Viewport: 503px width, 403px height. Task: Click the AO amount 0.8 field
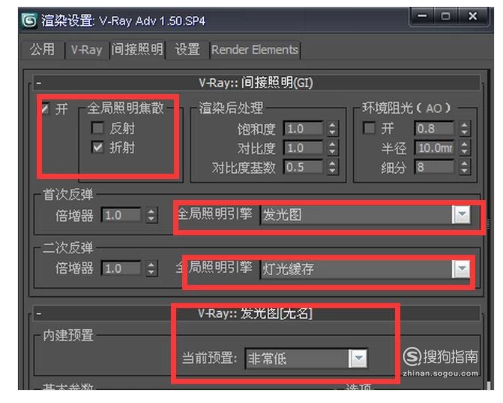point(434,129)
